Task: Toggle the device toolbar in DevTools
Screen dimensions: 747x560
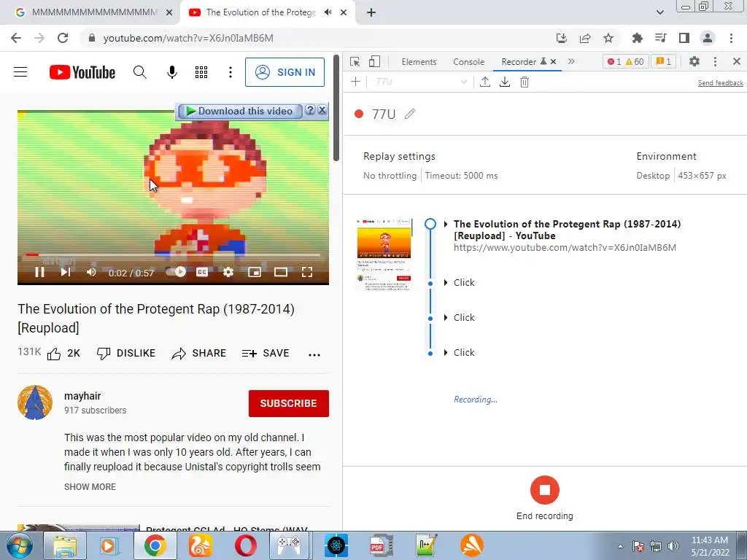Action: click(x=374, y=61)
